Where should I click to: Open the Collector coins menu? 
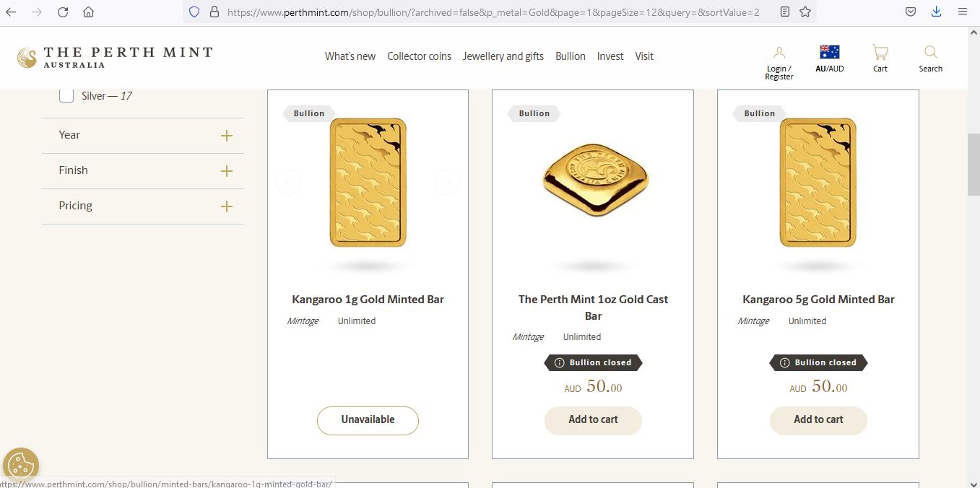point(419,56)
